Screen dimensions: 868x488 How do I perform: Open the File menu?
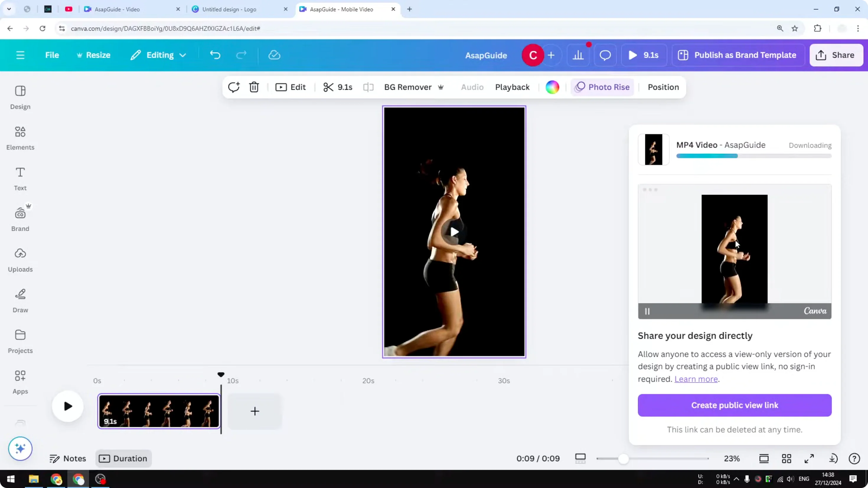click(x=52, y=55)
